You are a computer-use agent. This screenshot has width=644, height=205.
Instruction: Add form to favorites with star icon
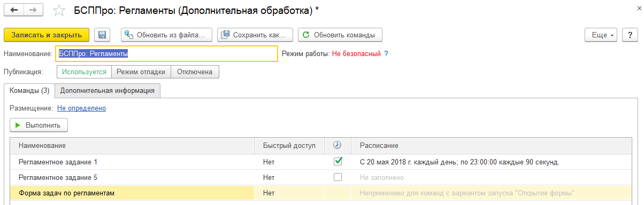tap(60, 11)
